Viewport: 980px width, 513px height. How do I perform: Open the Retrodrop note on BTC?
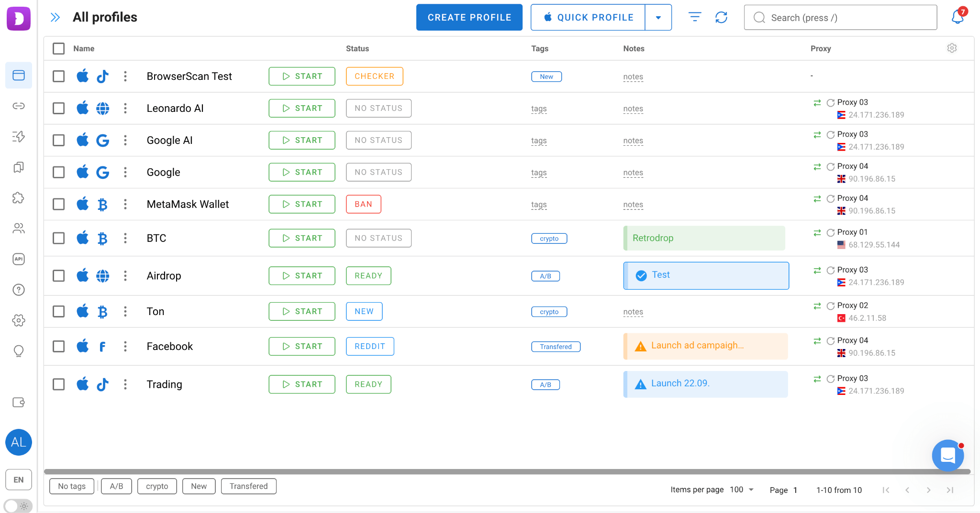(704, 238)
